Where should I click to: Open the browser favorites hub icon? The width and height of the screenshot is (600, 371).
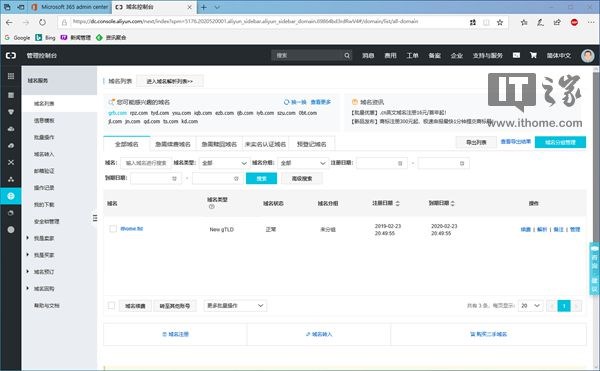tap(524, 23)
